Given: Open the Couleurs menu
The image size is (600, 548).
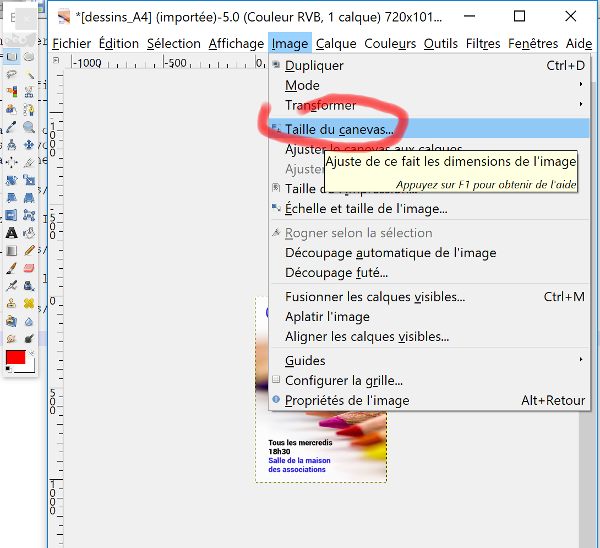Looking at the screenshot, I should [x=390, y=44].
